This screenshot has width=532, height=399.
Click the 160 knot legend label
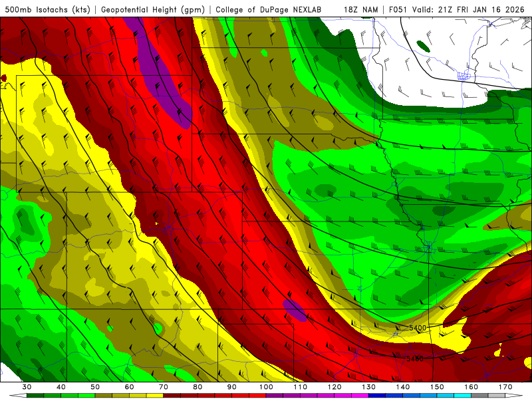click(471, 387)
